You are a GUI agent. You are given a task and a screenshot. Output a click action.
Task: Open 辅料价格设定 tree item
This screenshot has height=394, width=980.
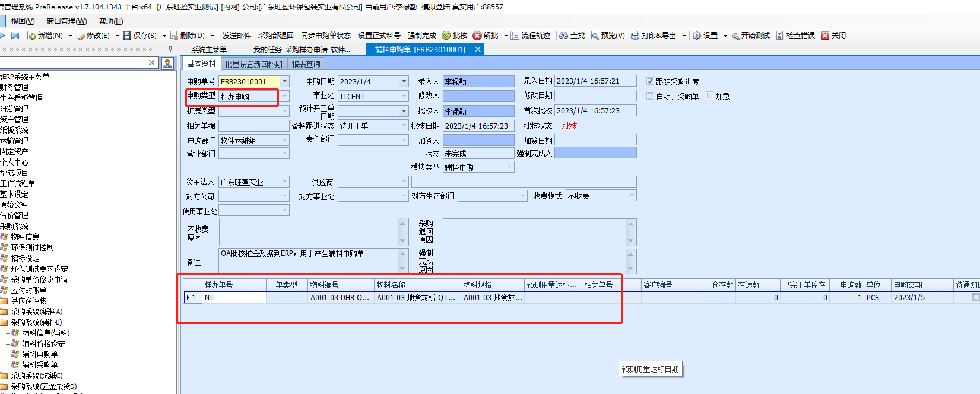[x=43, y=344]
